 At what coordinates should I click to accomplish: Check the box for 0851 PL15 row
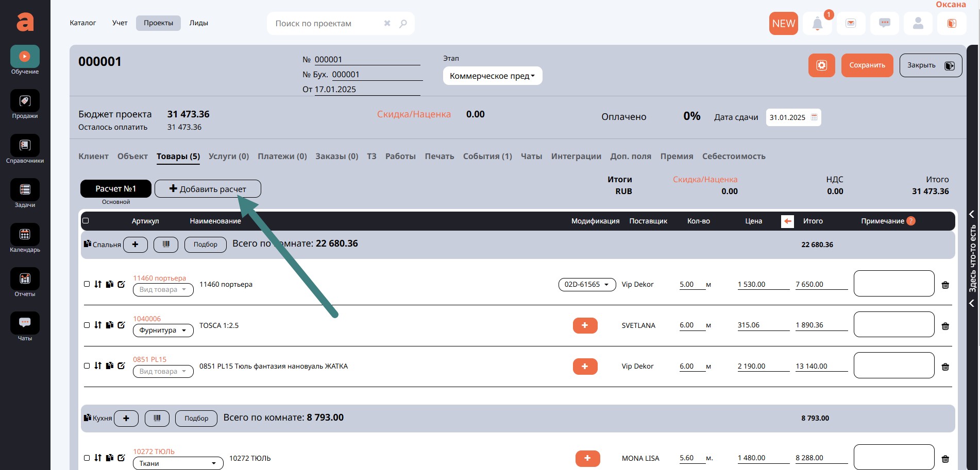point(87,366)
